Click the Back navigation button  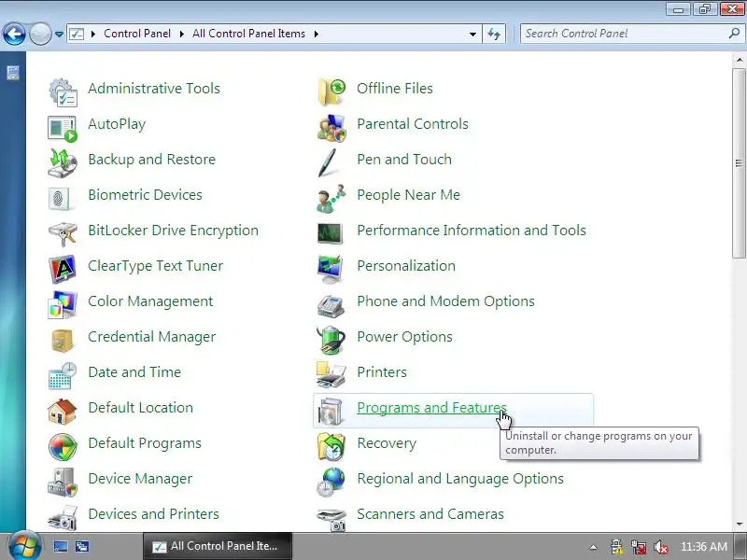pos(14,34)
